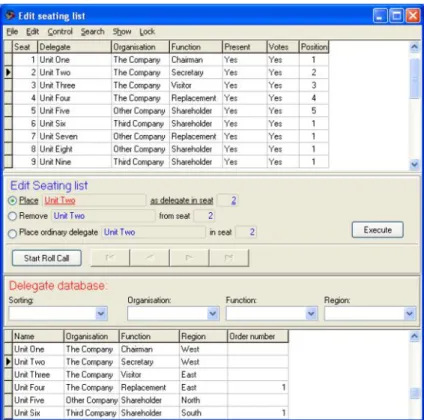Image resolution: width=424 pixels, height=420 pixels.
Task: Select the Place as delegate radio button
Action: tap(12, 201)
